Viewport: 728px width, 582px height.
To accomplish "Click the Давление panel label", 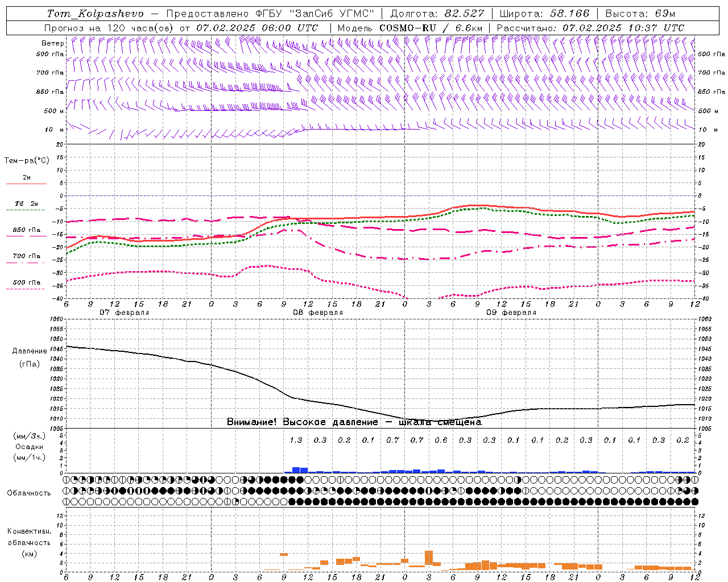I will 30,351.
